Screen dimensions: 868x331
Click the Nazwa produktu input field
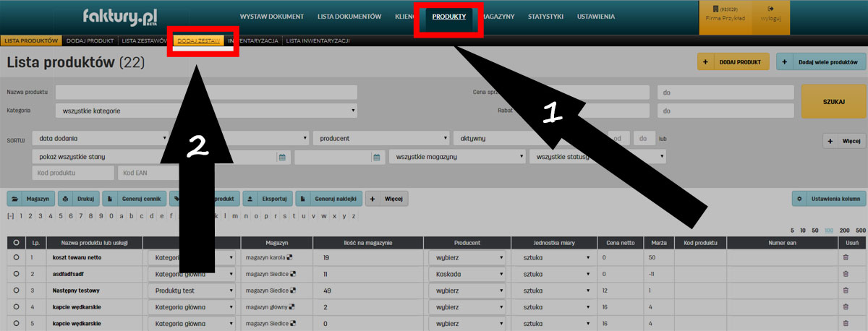(206, 93)
